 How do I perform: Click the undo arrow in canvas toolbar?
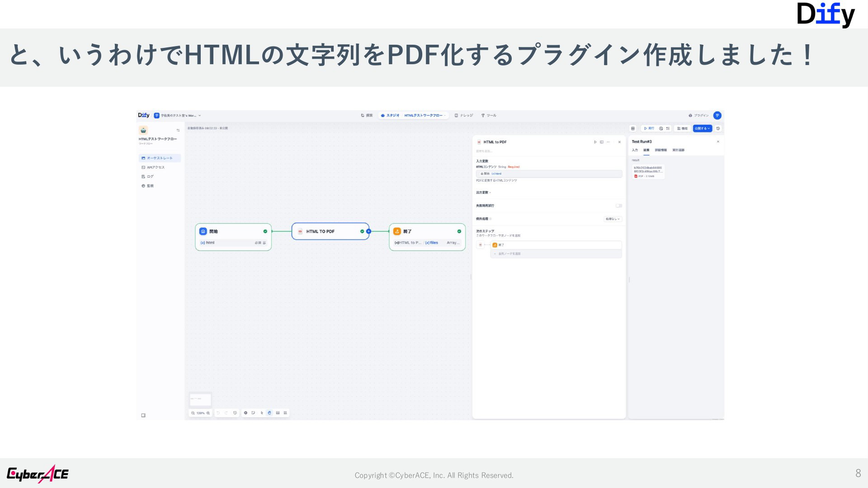[x=218, y=413]
